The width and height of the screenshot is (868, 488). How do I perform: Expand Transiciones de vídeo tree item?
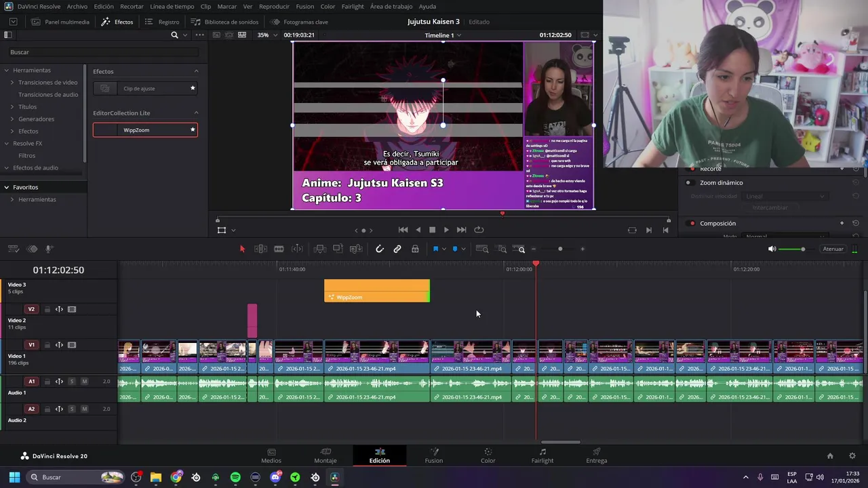(12, 82)
